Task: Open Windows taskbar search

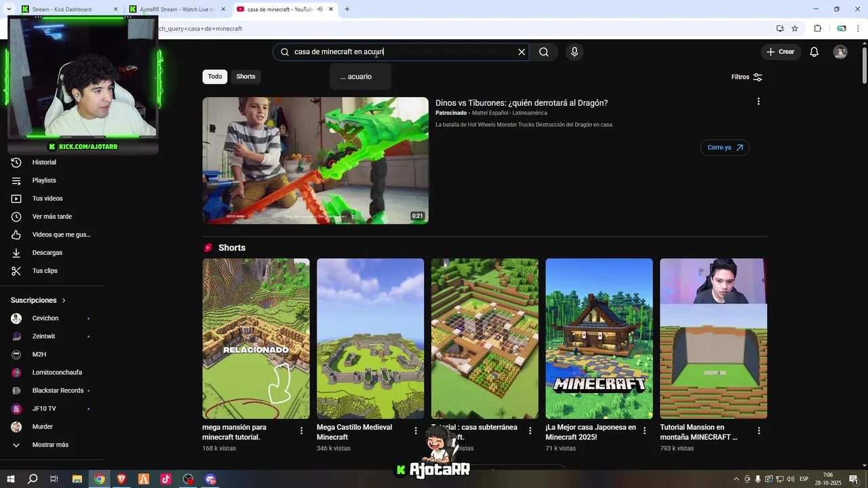Action: click(32, 479)
